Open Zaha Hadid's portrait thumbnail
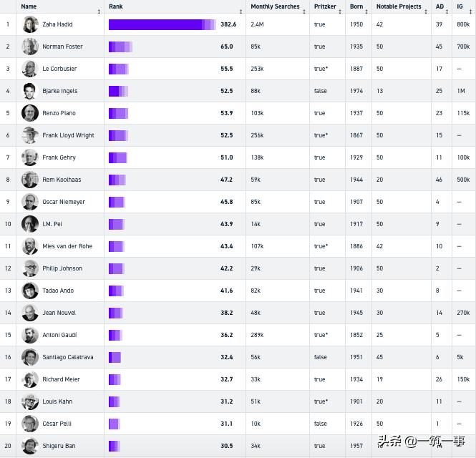Viewport: 476px width, 458px height. tap(30, 24)
